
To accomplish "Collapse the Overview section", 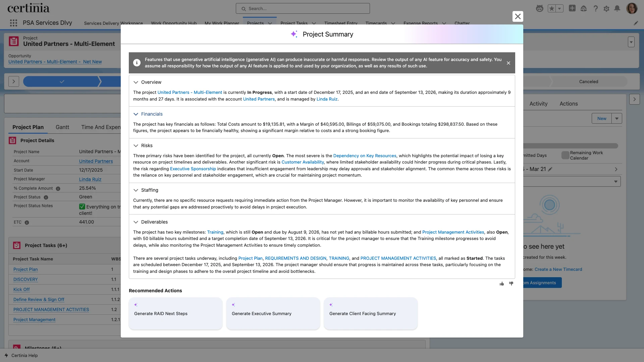I will (136, 82).
